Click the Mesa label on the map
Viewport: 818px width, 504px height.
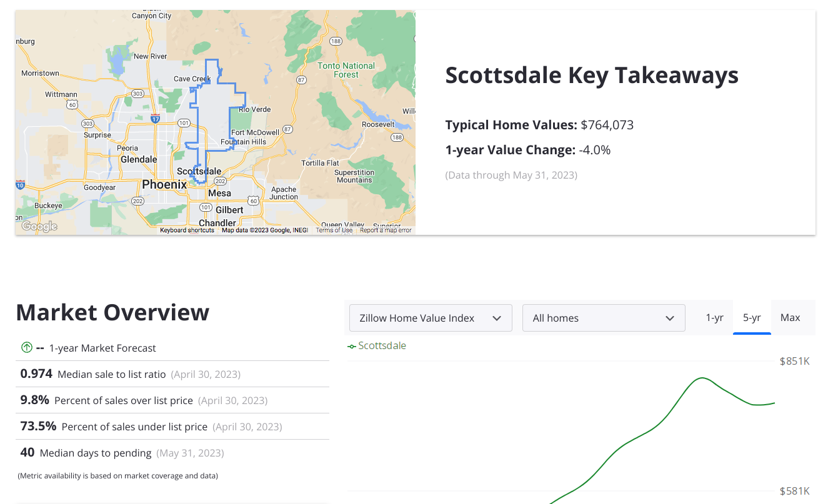[219, 193]
